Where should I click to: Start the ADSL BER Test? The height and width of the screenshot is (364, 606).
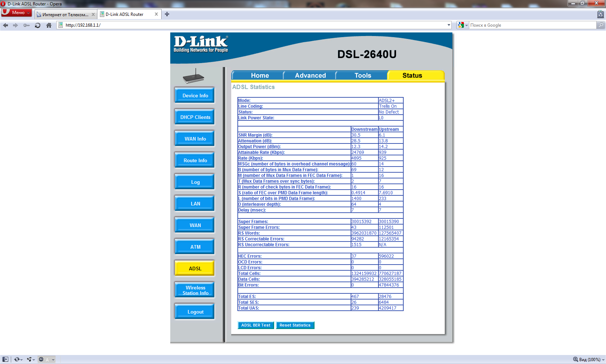coord(256,325)
